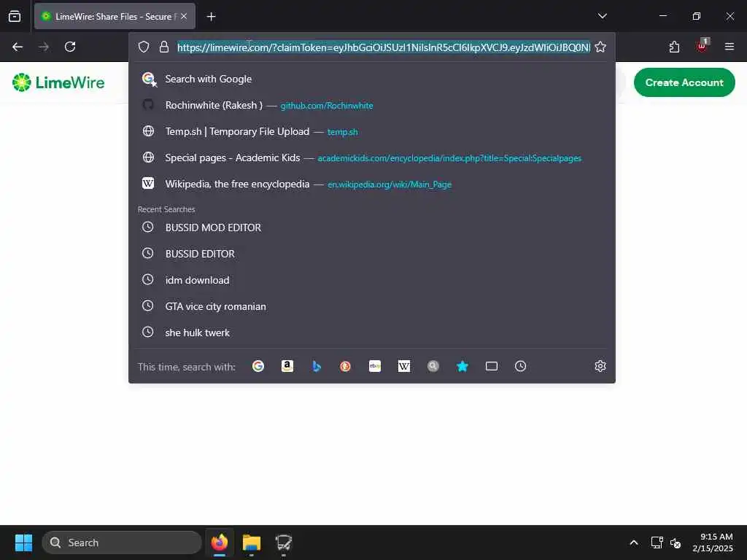
Task: Search this time with eBay icon
Action: 375,366
